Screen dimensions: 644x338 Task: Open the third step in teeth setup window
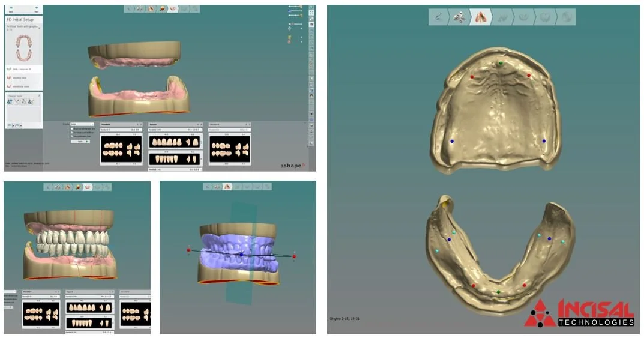[68, 187]
